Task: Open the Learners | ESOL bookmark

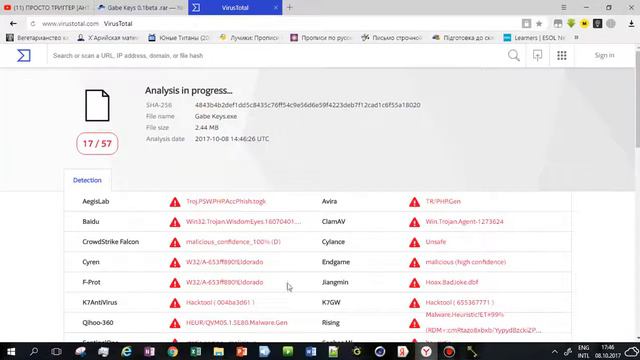Action: (534, 38)
